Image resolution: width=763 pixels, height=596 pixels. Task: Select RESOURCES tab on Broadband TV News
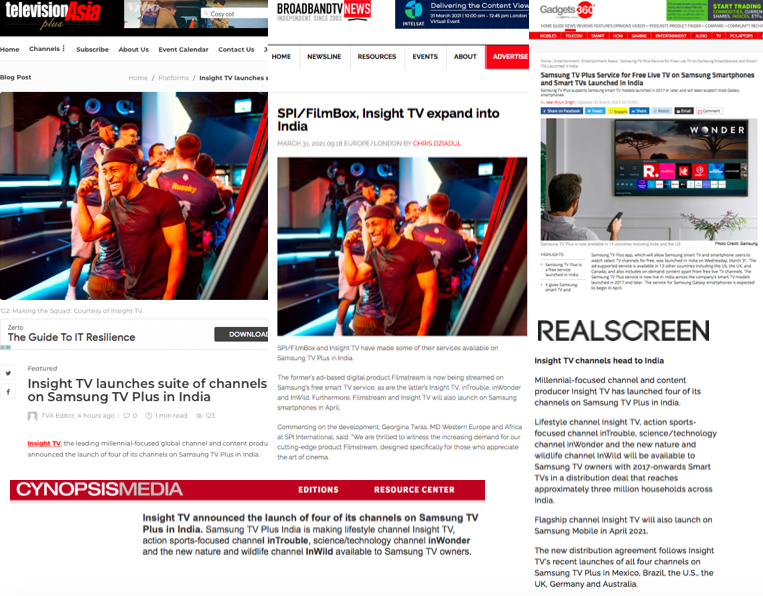click(x=377, y=56)
